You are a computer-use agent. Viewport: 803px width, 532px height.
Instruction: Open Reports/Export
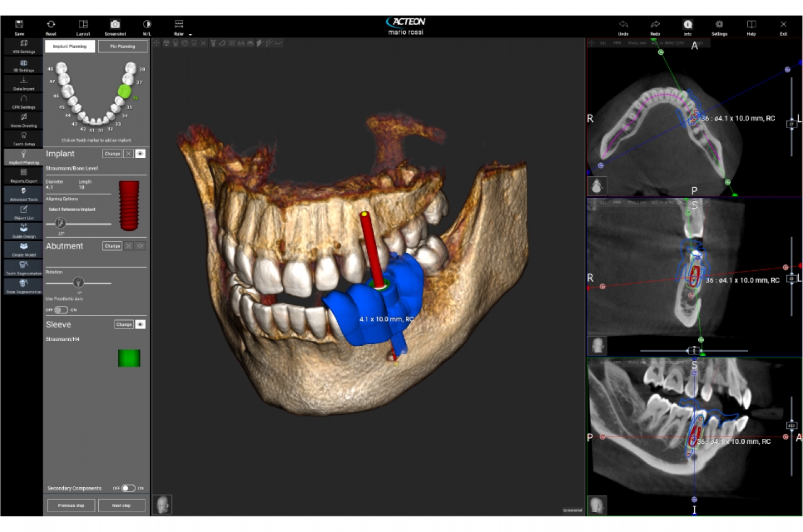tap(23, 176)
